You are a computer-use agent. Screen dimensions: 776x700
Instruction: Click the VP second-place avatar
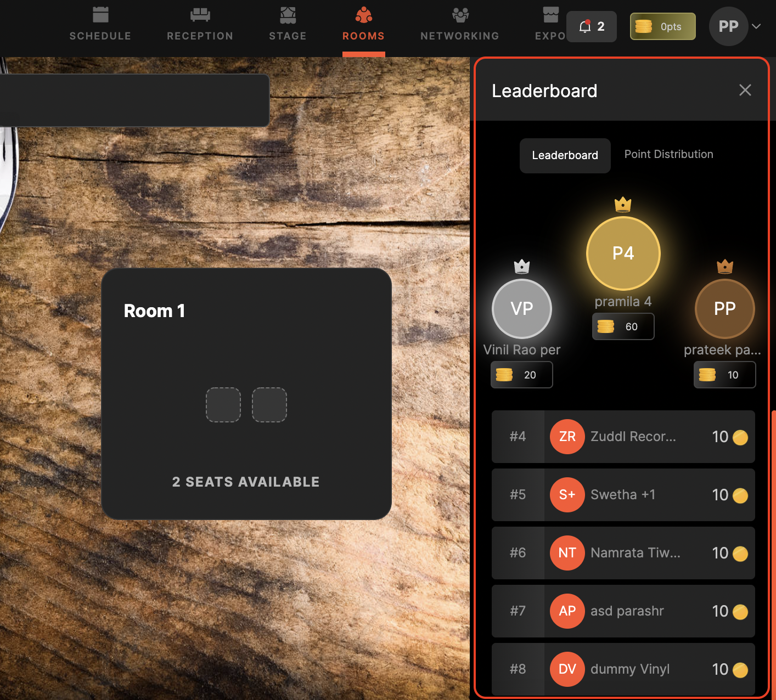[x=522, y=308]
